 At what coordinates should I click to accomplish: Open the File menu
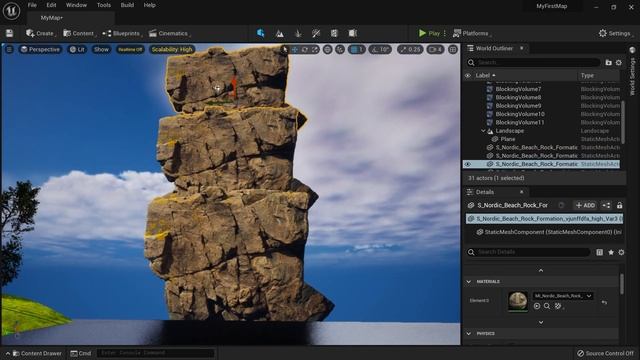32,5
